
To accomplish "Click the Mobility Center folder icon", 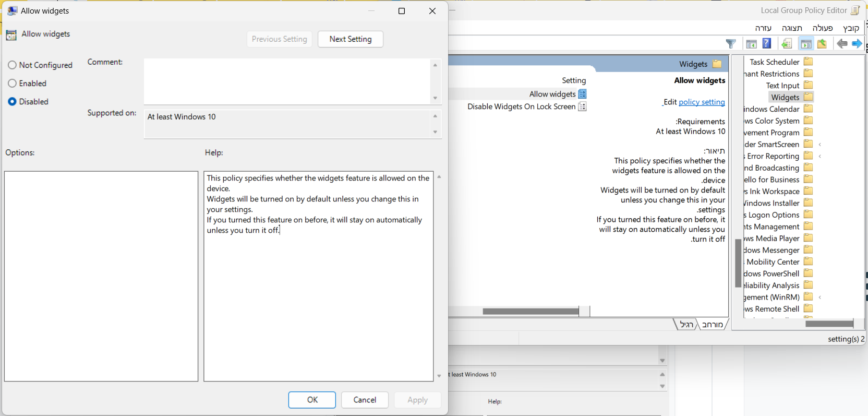I will point(809,262).
